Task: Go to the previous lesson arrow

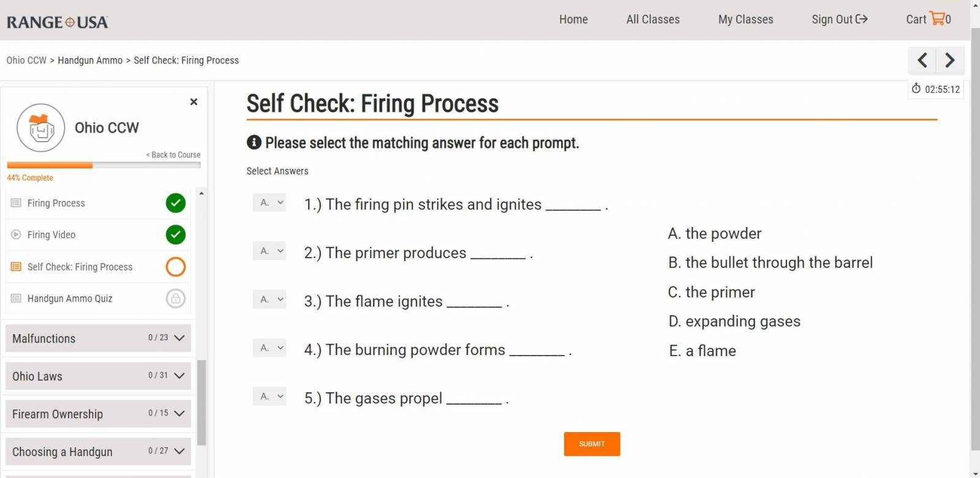Action: pos(922,60)
